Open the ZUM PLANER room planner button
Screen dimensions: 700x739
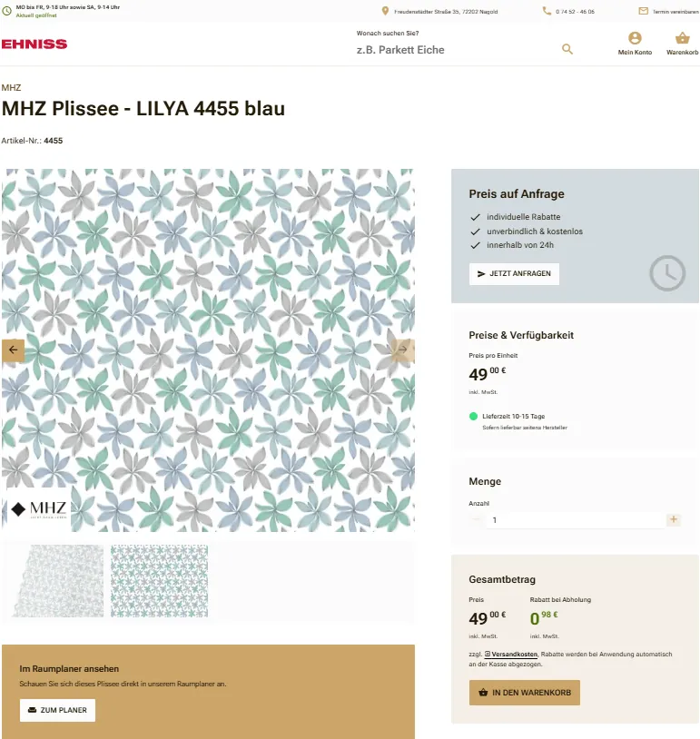tap(57, 710)
